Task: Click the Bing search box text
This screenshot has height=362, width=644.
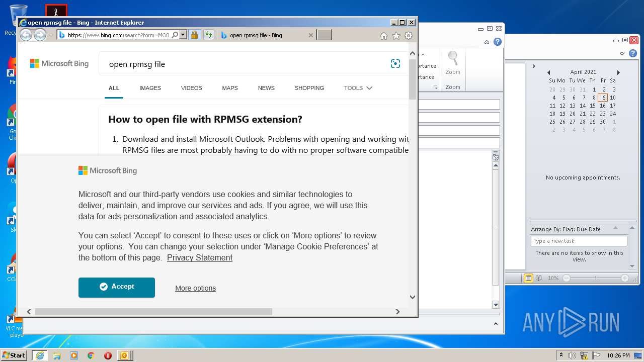Action: click(x=137, y=64)
